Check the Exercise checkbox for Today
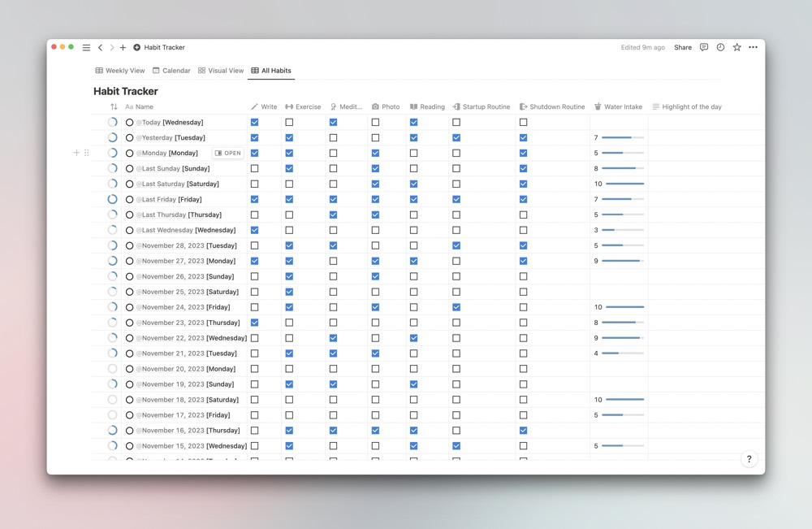 point(289,122)
